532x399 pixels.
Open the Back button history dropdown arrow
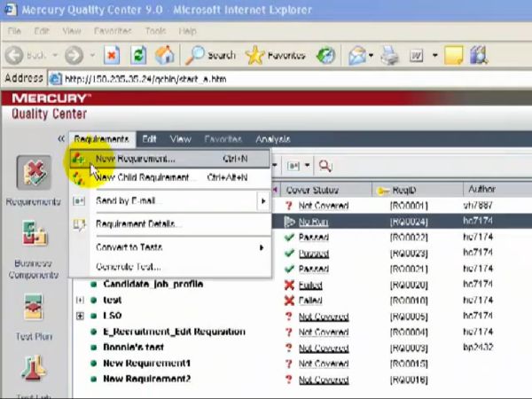pos(55,55)
